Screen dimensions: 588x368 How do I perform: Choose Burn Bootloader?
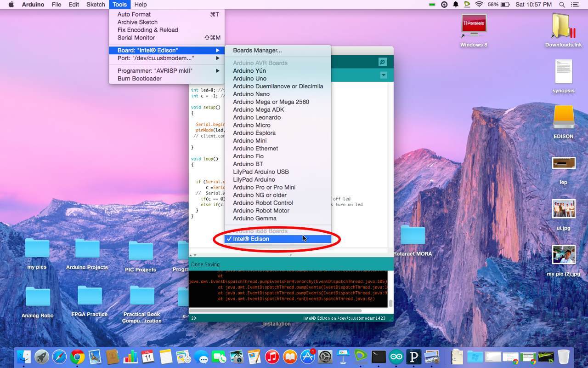(167, 78)
